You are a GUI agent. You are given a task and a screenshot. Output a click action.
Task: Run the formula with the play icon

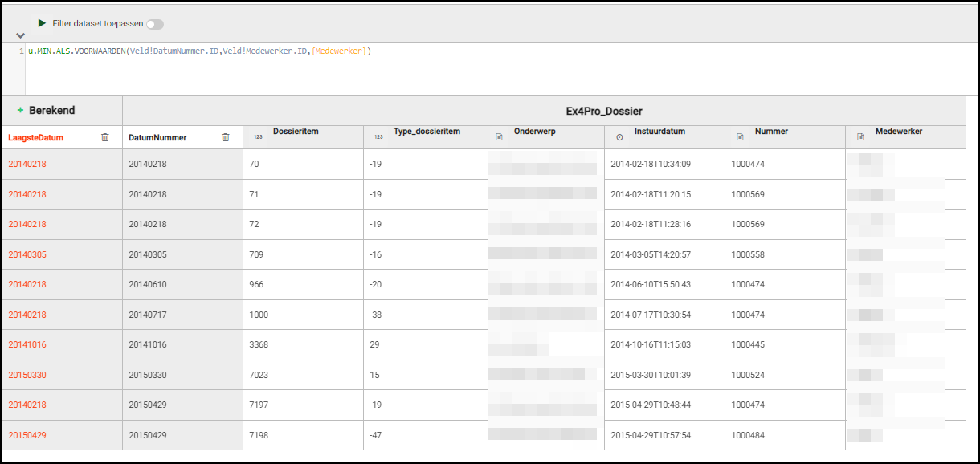42,24
